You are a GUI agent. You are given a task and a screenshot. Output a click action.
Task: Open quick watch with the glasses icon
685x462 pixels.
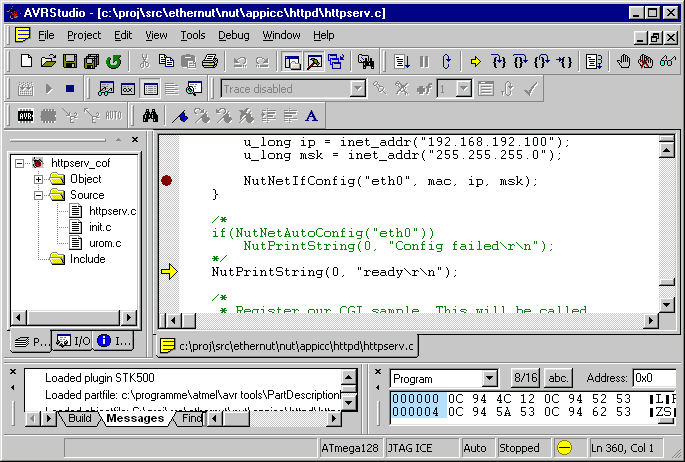coord(668,62)
